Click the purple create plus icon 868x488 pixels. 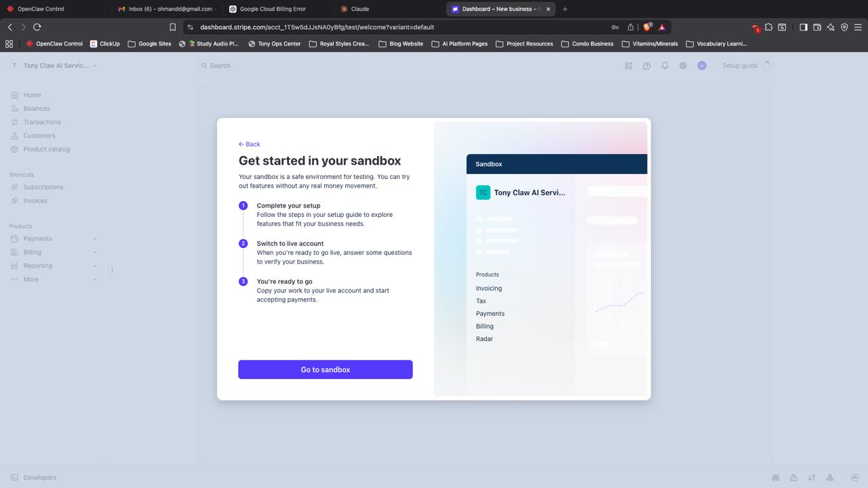(702, 66)
